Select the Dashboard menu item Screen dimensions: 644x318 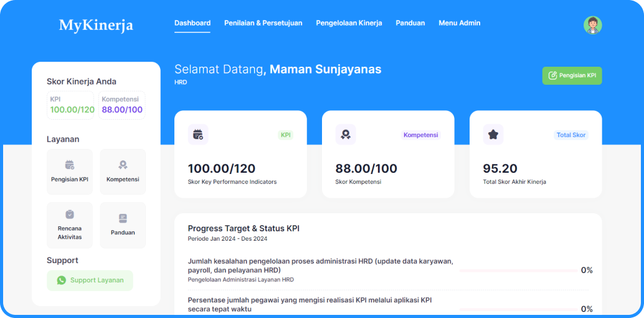pyautogui.click(x=192, y=23)
